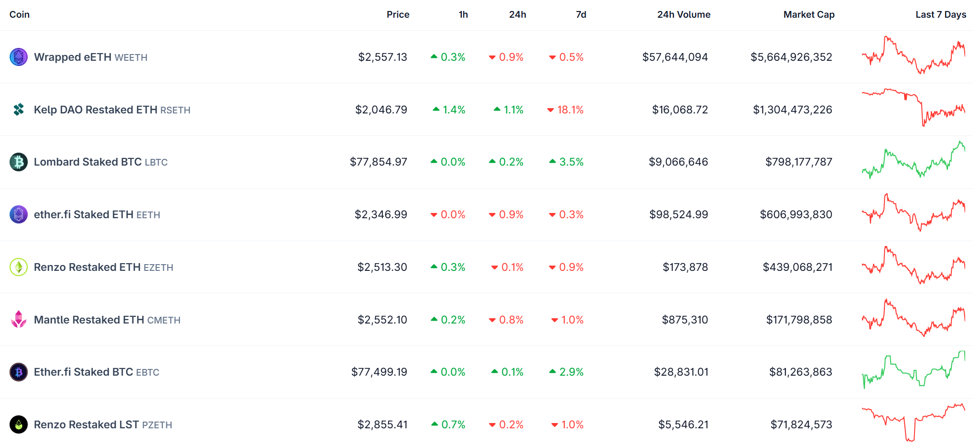View Wrapped eETH 7-day sparkline chart
Screen dimensions: 980x446
[x=913, y=56]
